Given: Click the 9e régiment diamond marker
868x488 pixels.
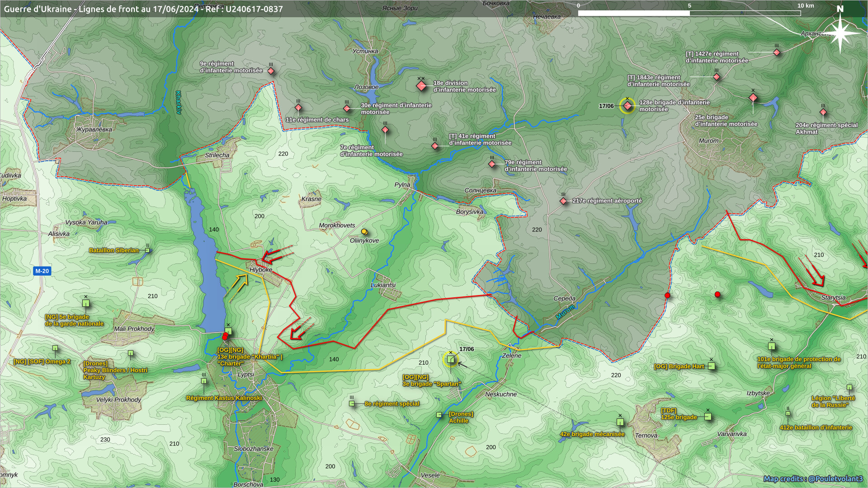Looking at the screenshot, I should (x=271, y=71).
